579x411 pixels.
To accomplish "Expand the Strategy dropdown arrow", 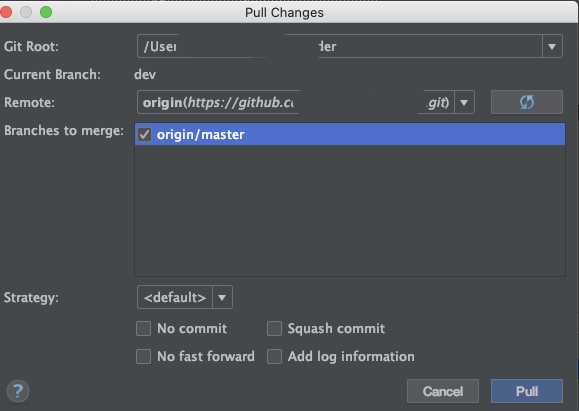I will (222, 297).
